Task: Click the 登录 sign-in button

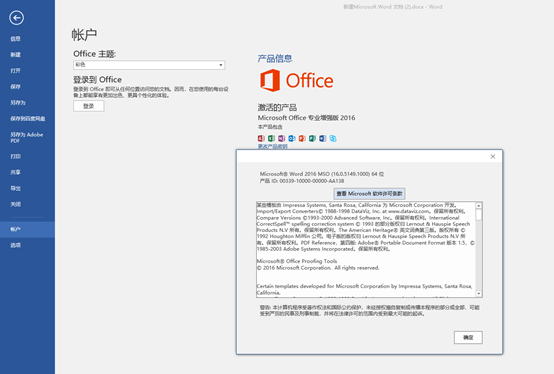Action: [89, 106]
